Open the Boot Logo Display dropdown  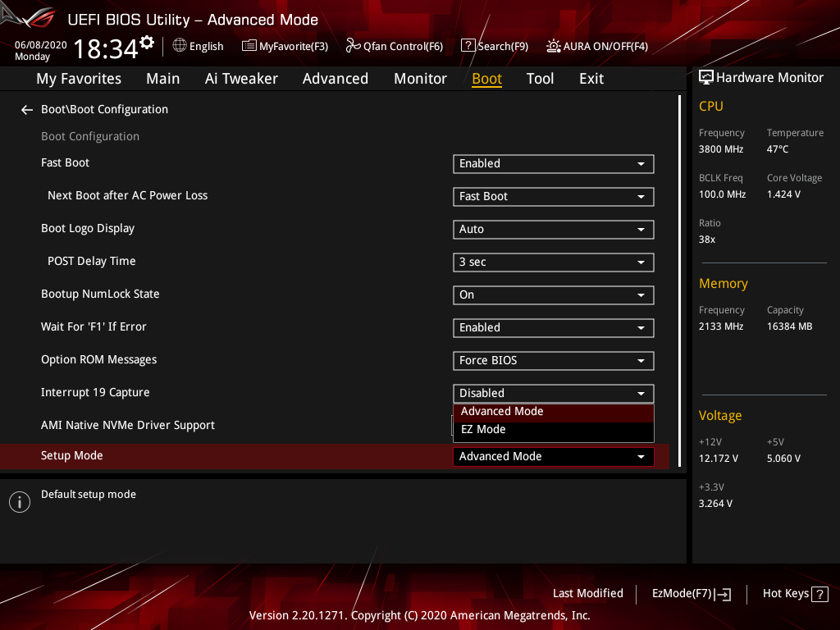point(554,230)
